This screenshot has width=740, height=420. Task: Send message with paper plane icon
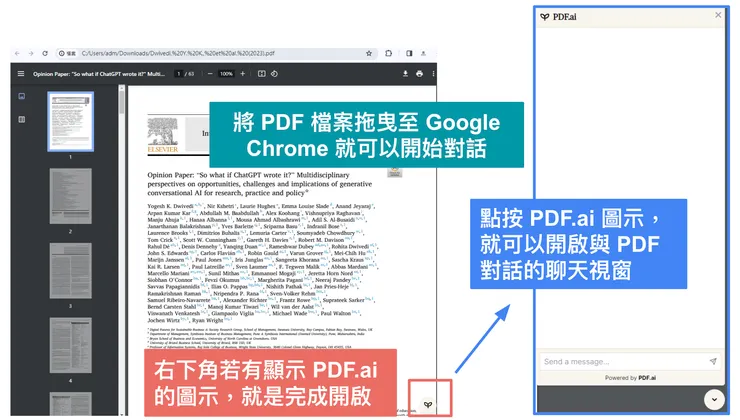[x=713, y=361]
